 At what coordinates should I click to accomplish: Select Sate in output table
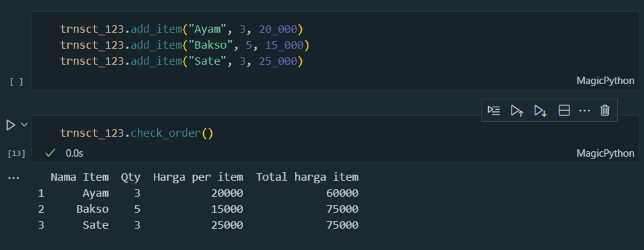coord(96,225)
